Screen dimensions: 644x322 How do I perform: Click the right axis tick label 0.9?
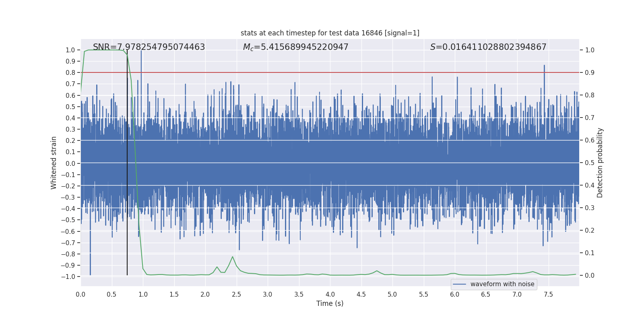click(x=590, y=73)
